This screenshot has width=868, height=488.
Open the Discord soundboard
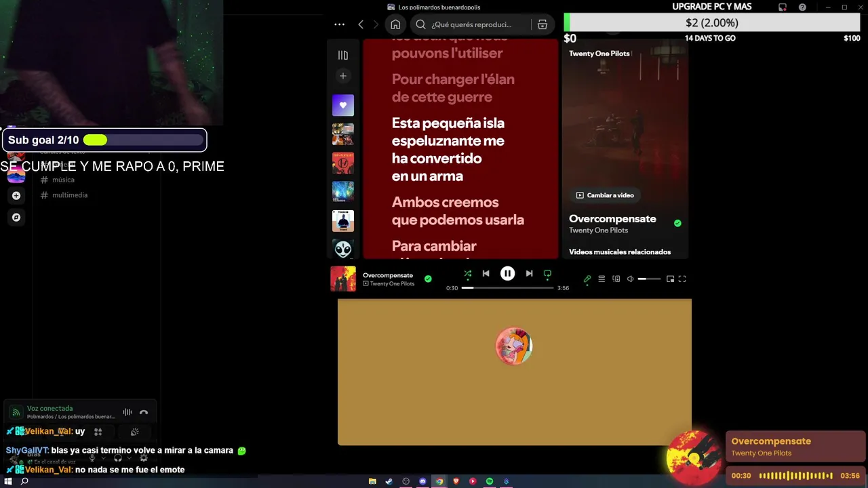[135, 432]
